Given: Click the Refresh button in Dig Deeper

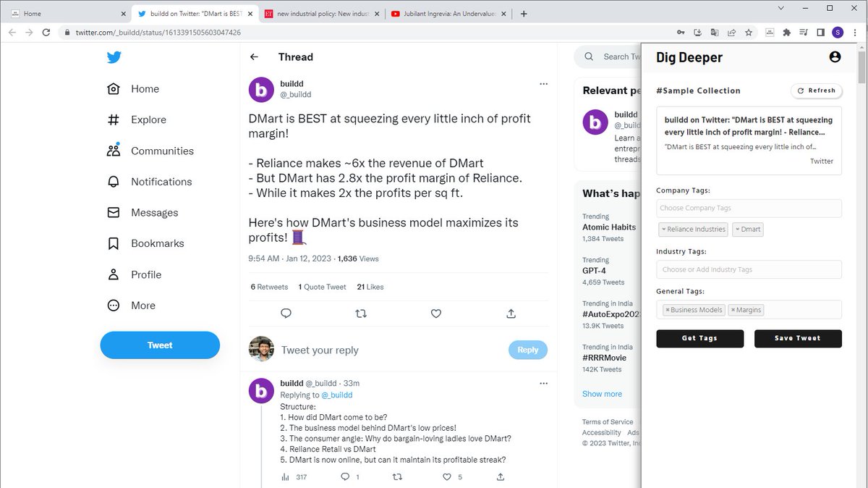Looking at the screenshot, I should coord(816,91).
